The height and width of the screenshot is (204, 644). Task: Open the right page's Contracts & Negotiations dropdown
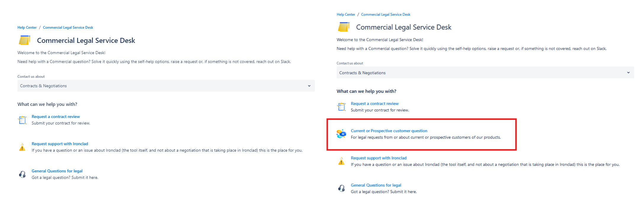coord(480,73)
